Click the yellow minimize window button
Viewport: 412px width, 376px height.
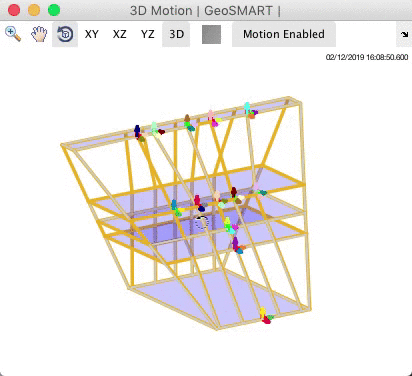(x=34, y=10)
